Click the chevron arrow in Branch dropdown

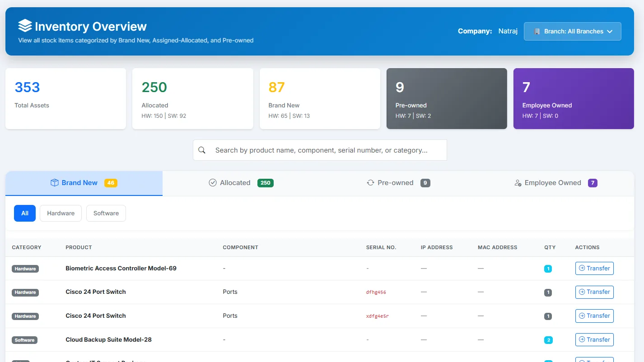click(x=610, y=32)
